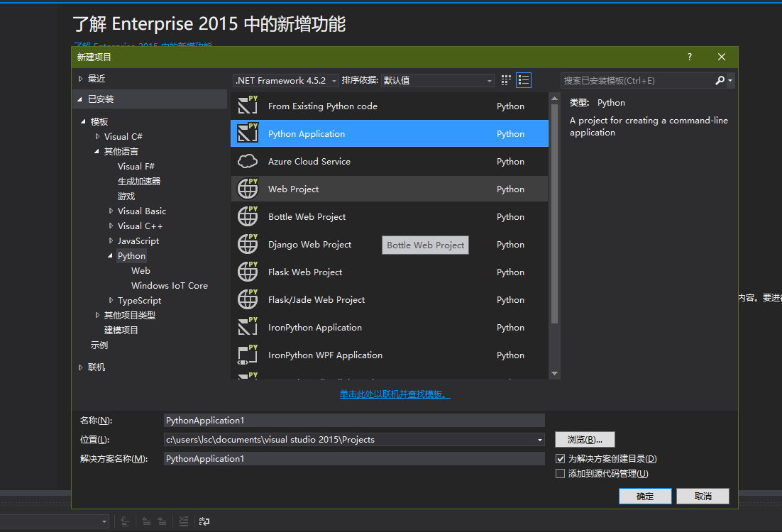782x532 pixels.
Task: Click the IronPython WPF Application template icon
Action: coord(248,355)
